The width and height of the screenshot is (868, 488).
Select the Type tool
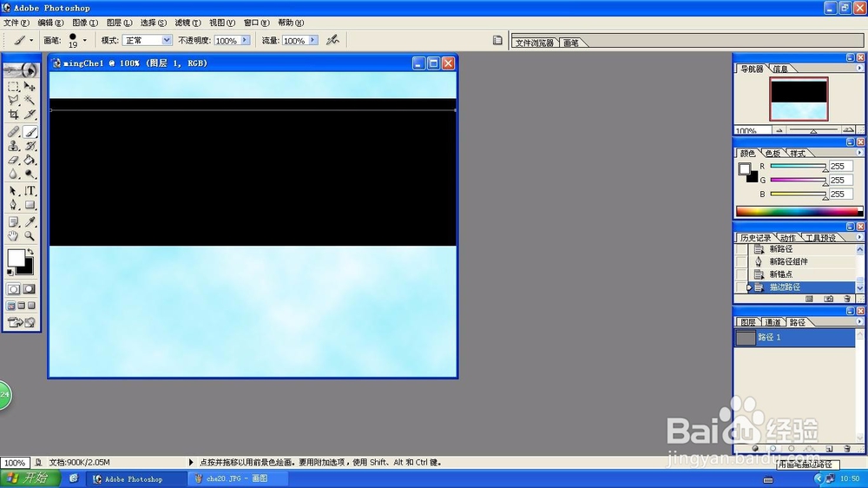tap(30, 191)
